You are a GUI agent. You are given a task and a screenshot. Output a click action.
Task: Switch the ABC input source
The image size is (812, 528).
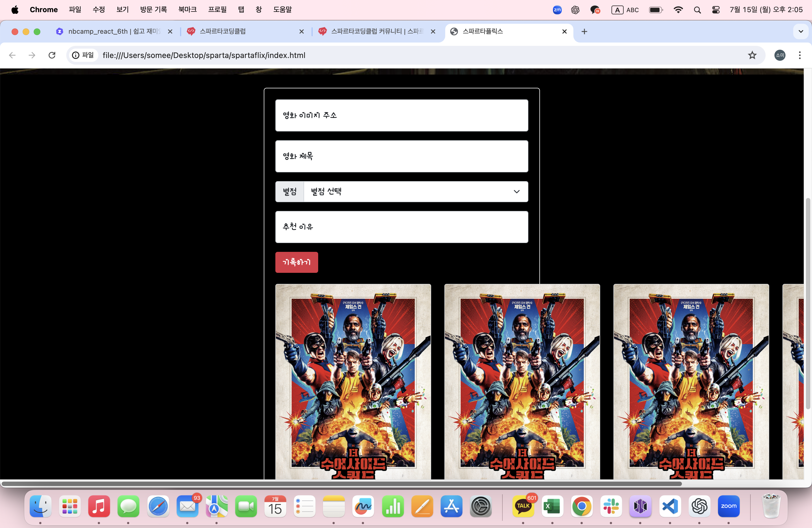(x=625, y=10)
